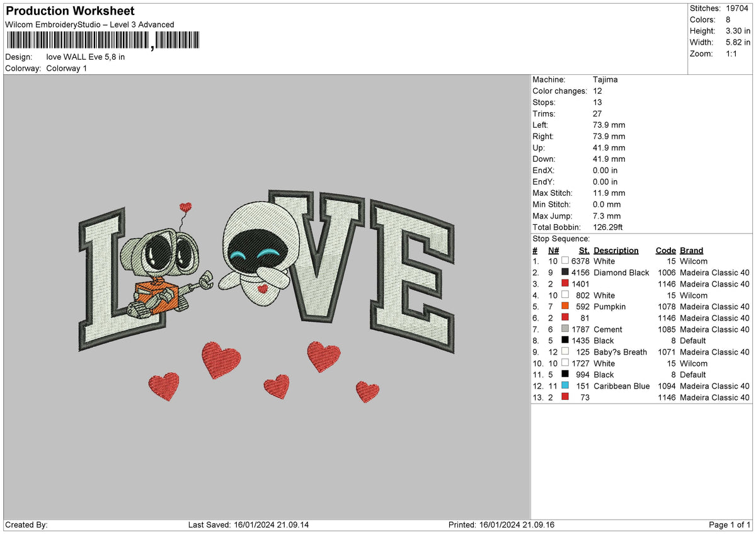
Task: Click the white swatch in stop 1
Action: [x=565, y=261]
